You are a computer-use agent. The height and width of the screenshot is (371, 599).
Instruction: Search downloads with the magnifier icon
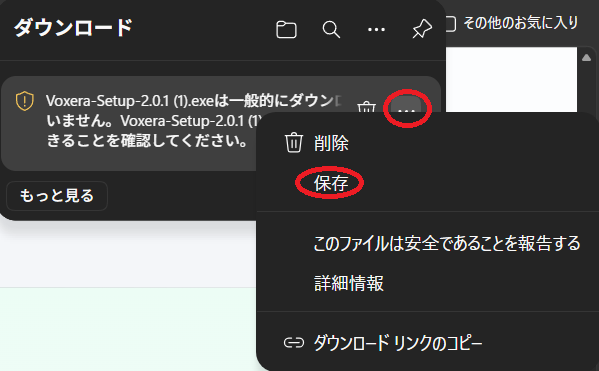click(x=331, y=29)
